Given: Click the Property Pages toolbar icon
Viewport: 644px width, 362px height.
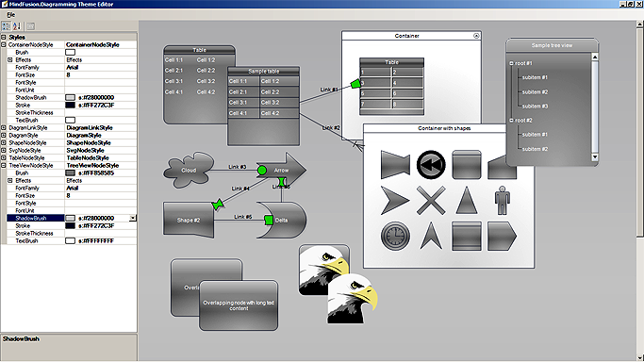Looking at the screenshot, I should pyautogui.click(x=30, y=26).
